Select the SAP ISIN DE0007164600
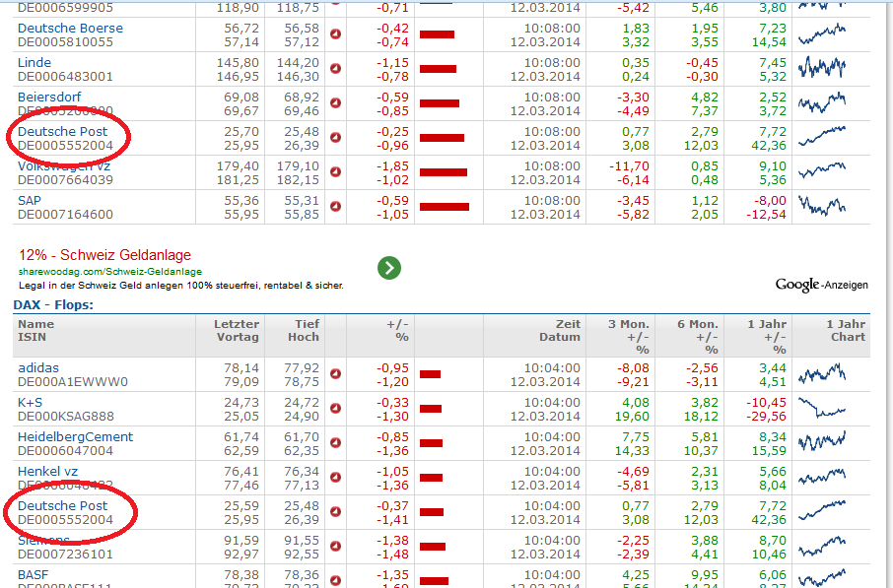The image size is (893, 588). click(x=65, y=215)
